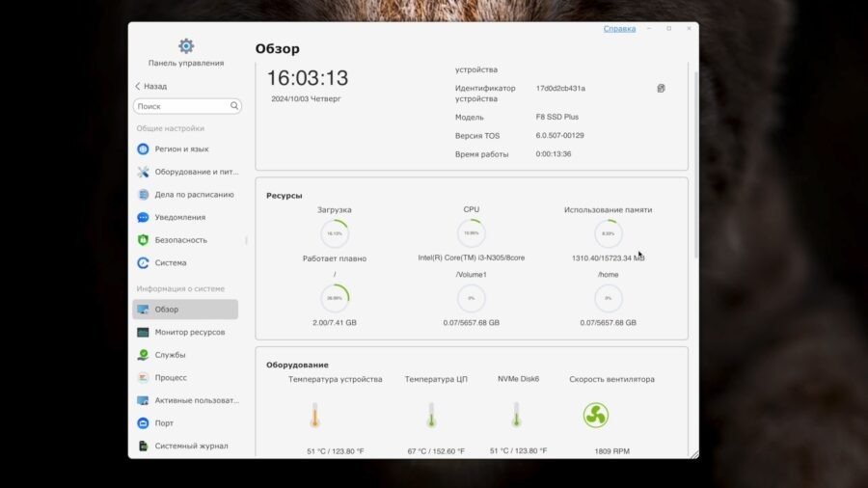Click Работает плавно status text
Image resolution: width=868 pixels, height=488 pixels.
335,258
